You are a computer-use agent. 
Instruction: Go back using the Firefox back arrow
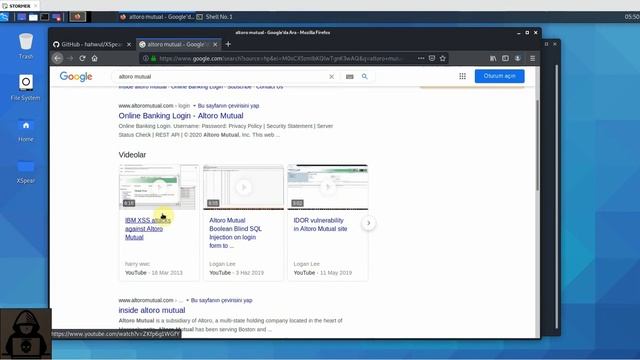pyautogui.click(x=58, y=58)
